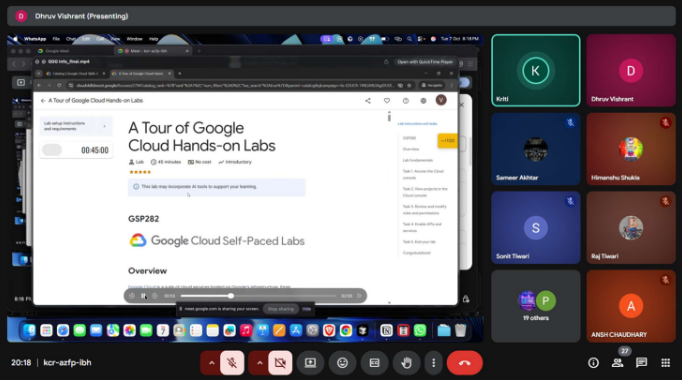Click App Store in the shared screen dock
Viewport: 682px width, 380px height.
[x=296, y=331]
